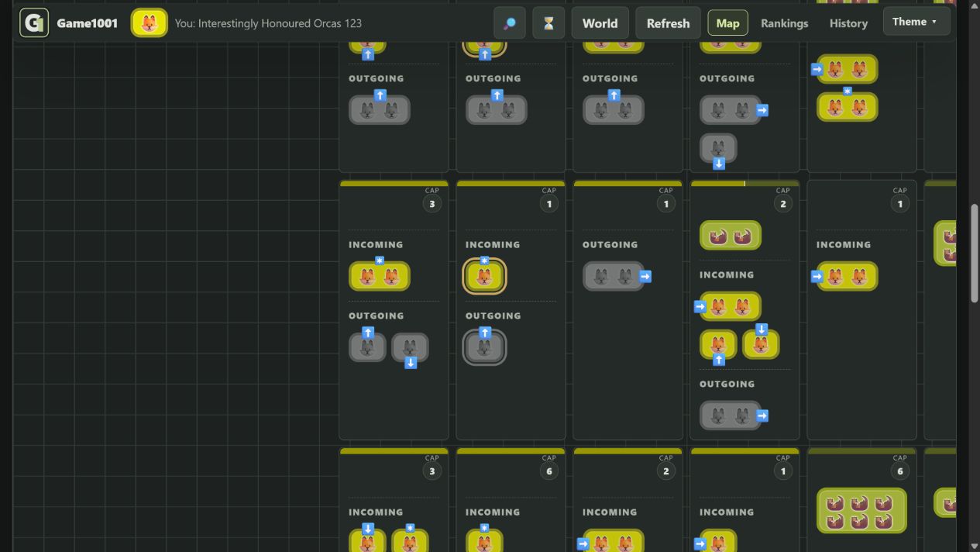The width and height of the screenshot is (980, 552).
Task: Click the Game1001 title
Action: coord(88,23)
